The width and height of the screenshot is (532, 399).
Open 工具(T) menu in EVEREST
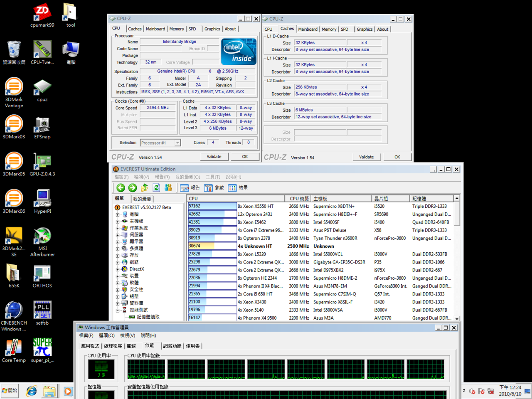point(213,177)
